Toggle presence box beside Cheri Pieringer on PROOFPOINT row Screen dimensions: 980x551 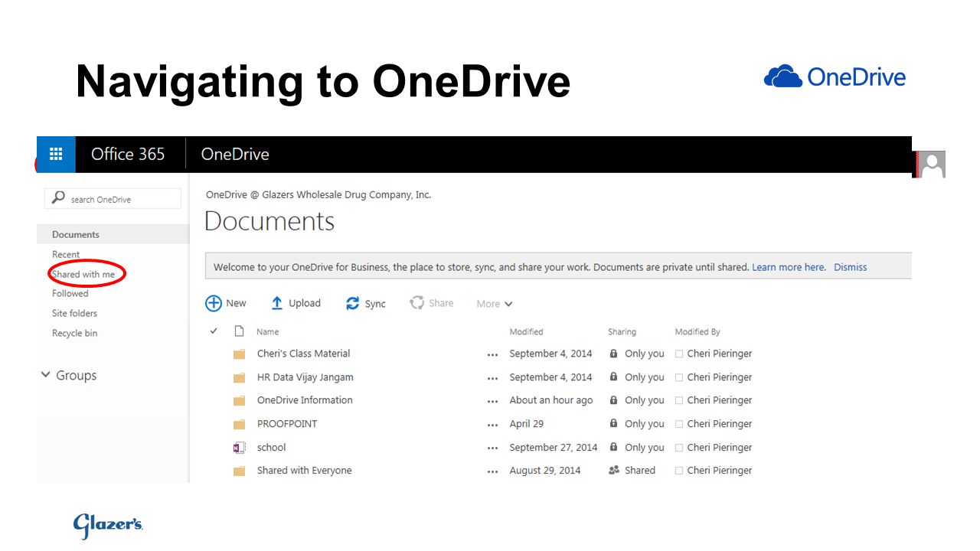click(x=679, y=425)
